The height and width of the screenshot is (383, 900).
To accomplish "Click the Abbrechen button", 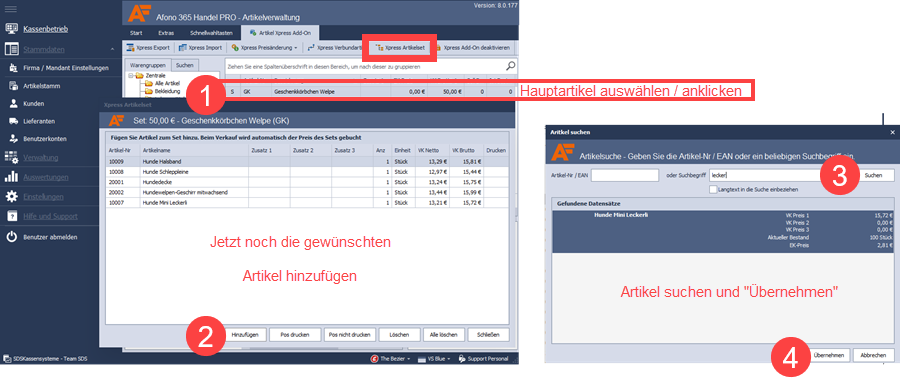I will 874,355.
